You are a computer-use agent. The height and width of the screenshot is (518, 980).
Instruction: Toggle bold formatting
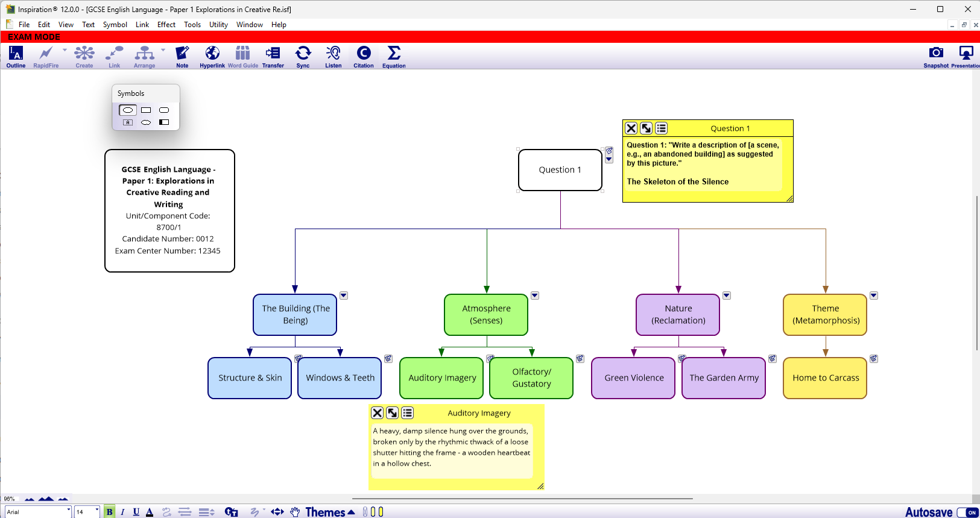[x=109, y=512]
